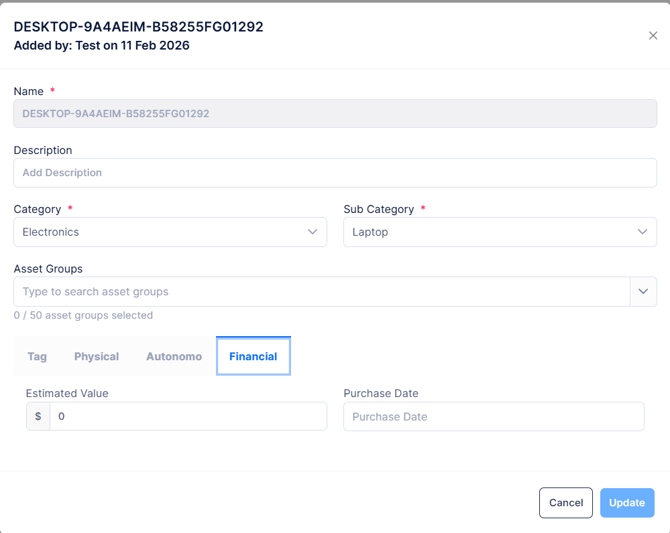Close the asset edit dialog
Image resolution: width=670 pixels, height=533 pixels.
(x=653, y=35)
